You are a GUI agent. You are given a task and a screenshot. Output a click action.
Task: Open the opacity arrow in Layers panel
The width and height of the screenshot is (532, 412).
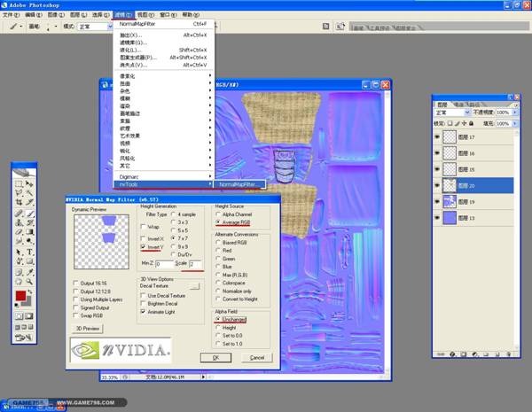click(x=515, y=113)
